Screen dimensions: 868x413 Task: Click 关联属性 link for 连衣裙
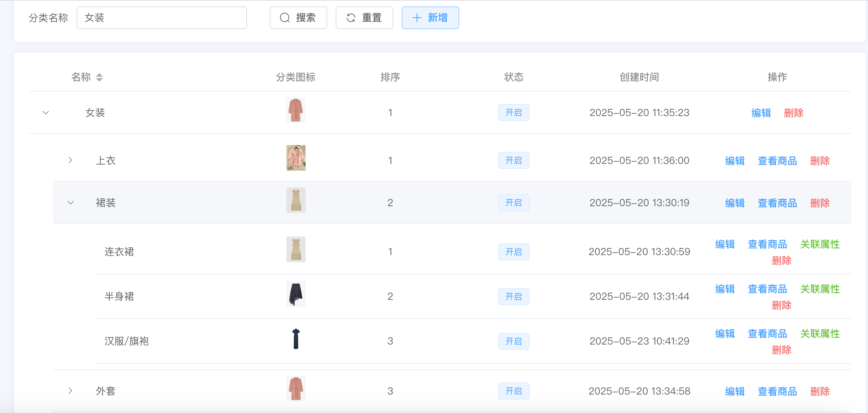tap(820, 244)
